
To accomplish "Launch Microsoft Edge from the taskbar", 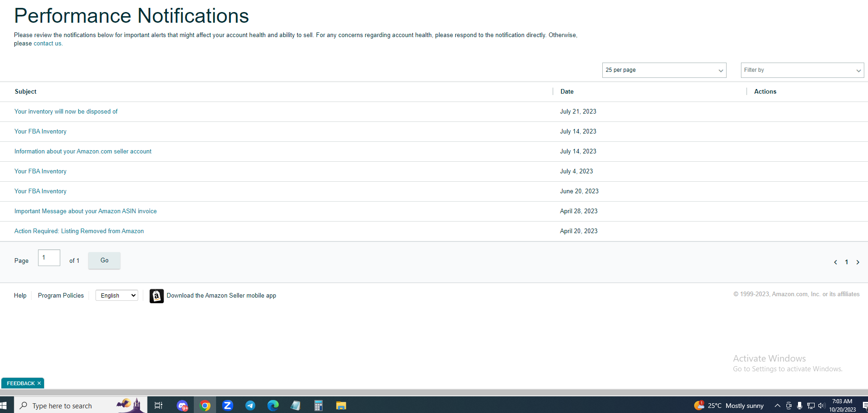I will (273, 406).
